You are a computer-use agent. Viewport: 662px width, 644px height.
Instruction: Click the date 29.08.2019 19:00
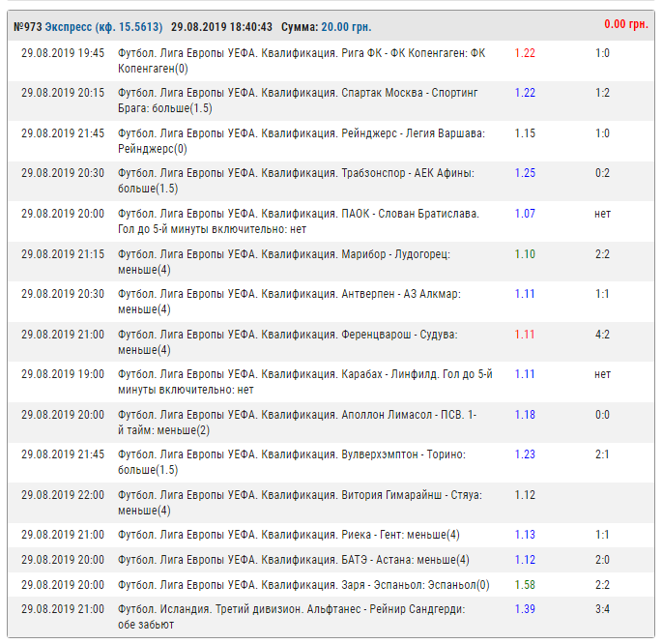[x=63, y=374]
